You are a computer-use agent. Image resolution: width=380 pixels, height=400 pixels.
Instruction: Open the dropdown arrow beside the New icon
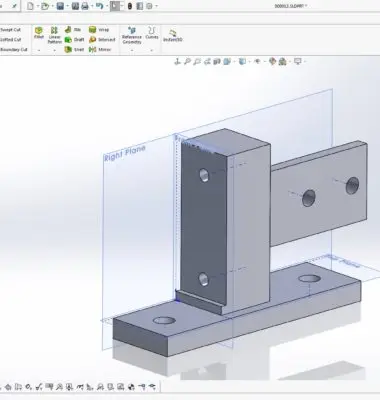coord(38,6)
